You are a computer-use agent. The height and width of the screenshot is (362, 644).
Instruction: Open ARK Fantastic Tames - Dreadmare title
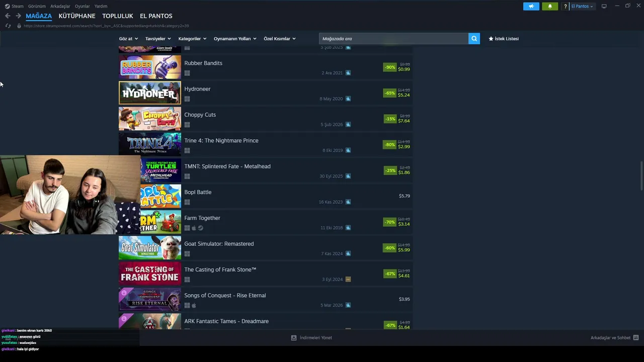point(226,321)
